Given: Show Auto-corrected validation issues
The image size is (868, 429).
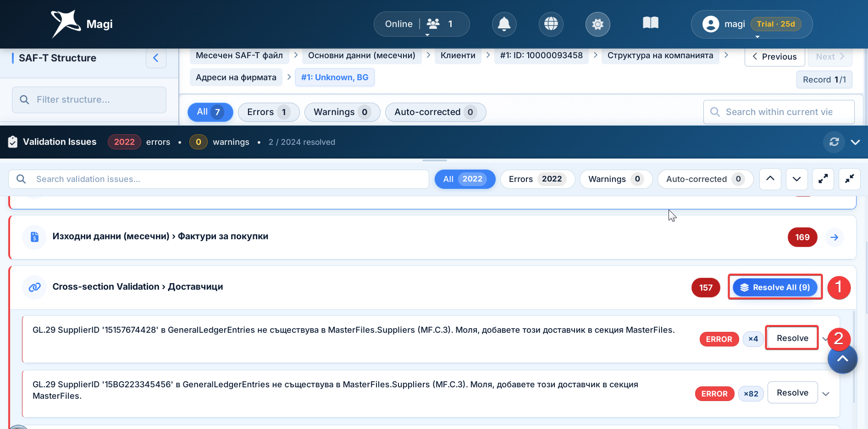Looking at the screenshot, I should [705, 179].
